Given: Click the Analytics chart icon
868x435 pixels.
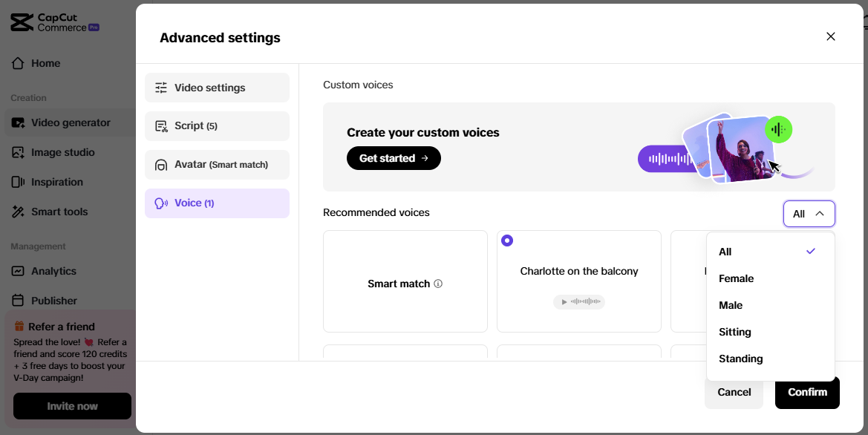Looking at the screenshot, I should click(18, 271).
